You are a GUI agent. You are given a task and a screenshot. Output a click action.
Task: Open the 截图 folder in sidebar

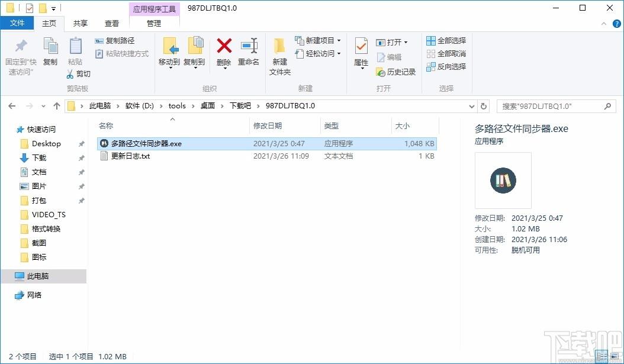tap(39, 243)
